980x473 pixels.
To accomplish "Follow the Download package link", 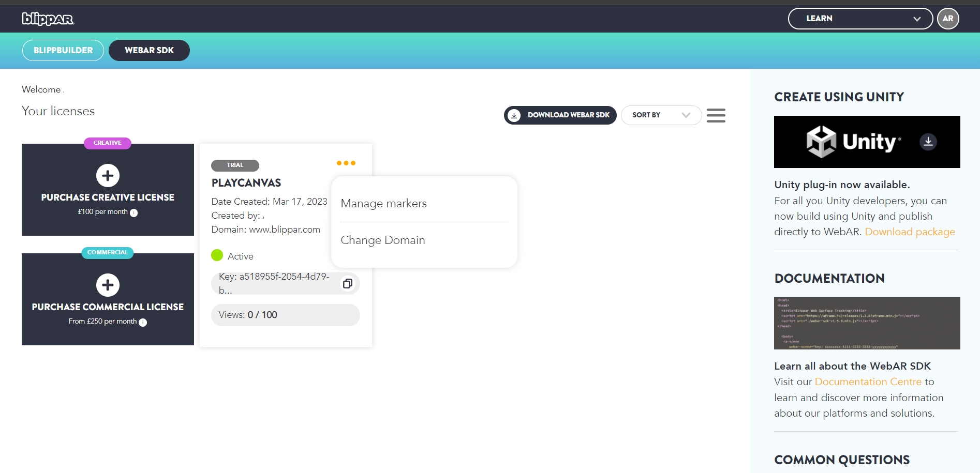I will tap(910, 232).
